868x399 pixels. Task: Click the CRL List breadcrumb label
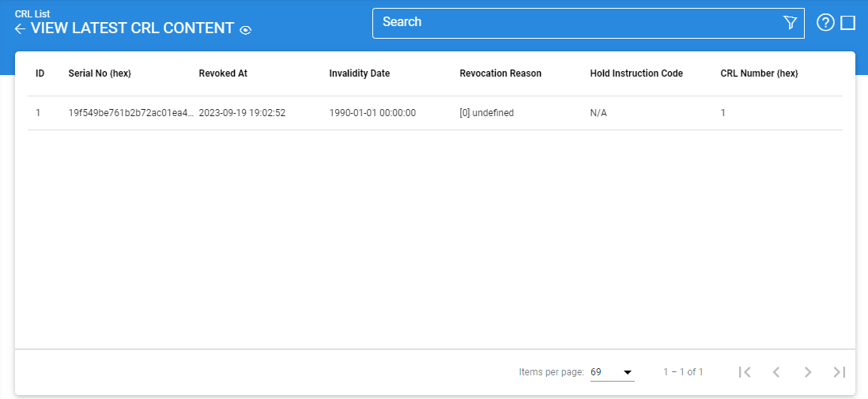(32, 14)
